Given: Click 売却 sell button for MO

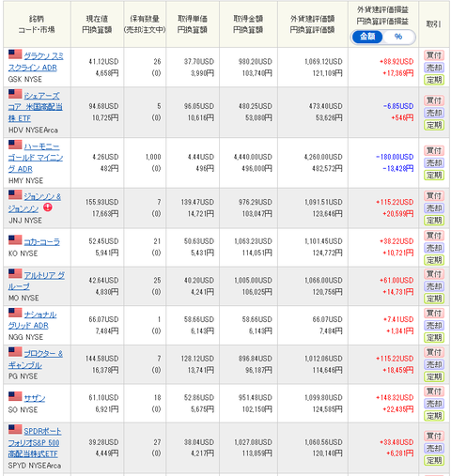Looking at the screenshot, I should pos(434,286).
